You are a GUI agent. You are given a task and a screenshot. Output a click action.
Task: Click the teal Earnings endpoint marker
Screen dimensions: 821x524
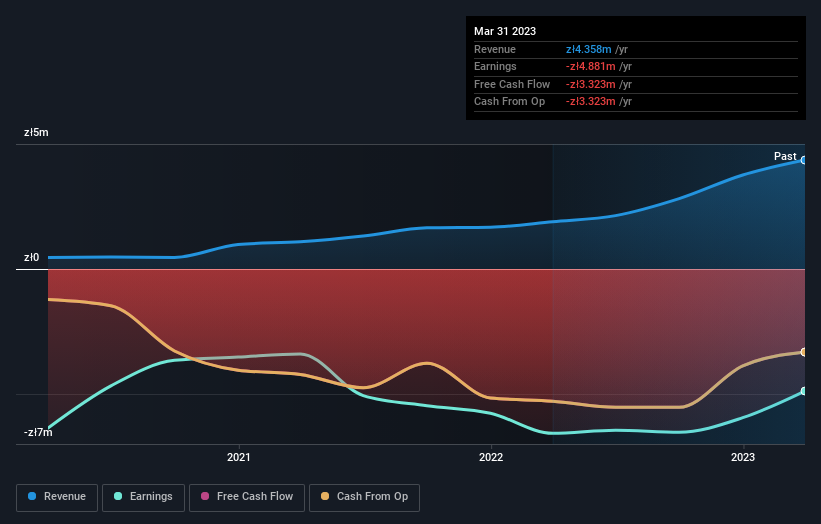pyautogui.click(x=804, y=391)
